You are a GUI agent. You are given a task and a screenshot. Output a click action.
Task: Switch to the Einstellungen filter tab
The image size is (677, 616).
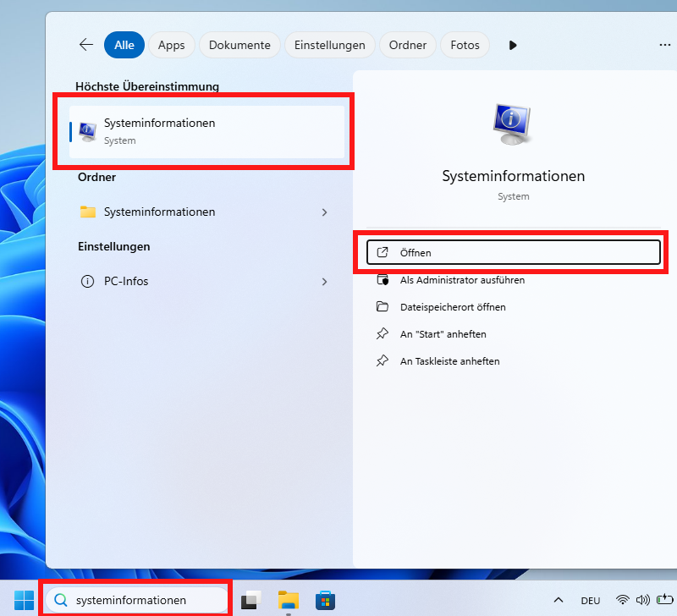pyautogui.click(x=330, y=45)
